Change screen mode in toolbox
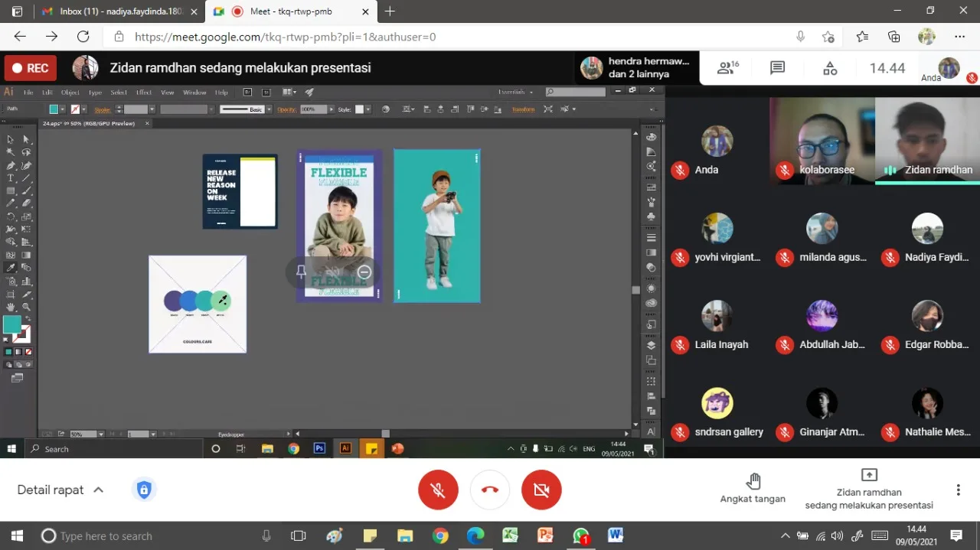Screen dimensions: 980x550 pos(17,378)
